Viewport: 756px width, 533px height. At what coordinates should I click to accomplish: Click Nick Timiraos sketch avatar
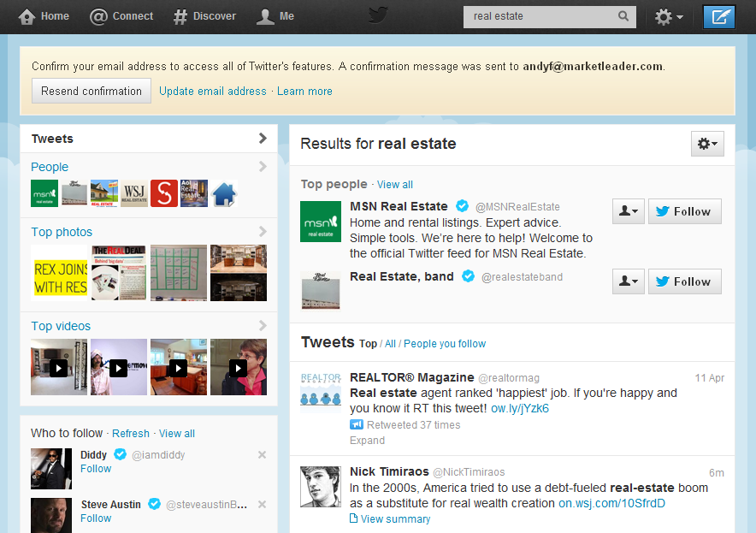[x=321, y=487]
